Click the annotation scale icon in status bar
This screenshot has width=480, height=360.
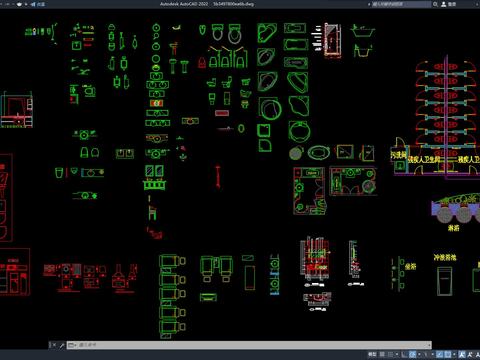470,354
